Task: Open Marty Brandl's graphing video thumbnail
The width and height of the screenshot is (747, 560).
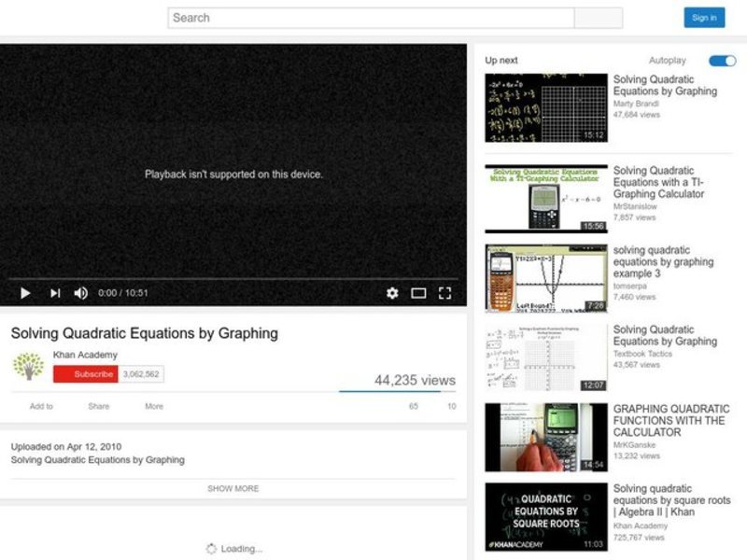Action: point(546,107)
